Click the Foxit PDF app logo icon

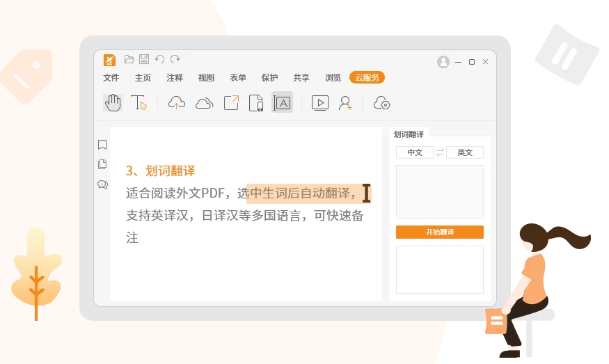click(109, 61)
